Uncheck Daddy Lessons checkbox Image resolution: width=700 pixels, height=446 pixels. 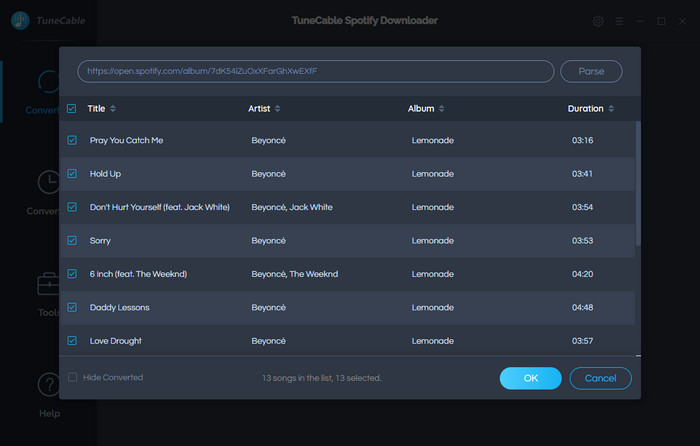(x=72, y=307)
